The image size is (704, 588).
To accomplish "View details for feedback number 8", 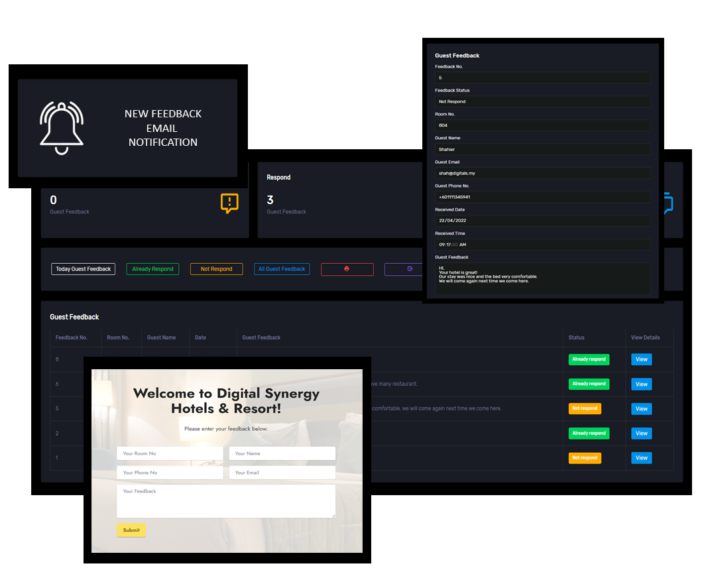I will (641, 359).
